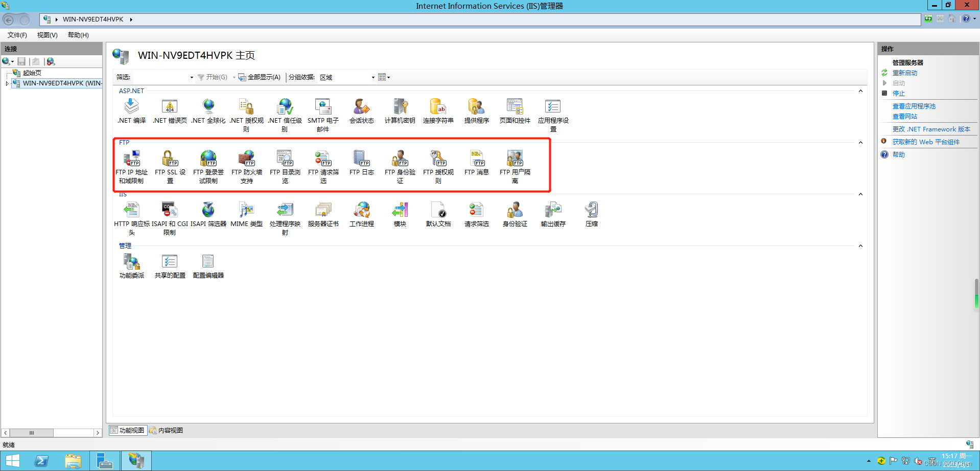Open the 计算机密钥 feature
Viewport: 980px width, 471px height.
pyautogui.click(x=400, y=111)
